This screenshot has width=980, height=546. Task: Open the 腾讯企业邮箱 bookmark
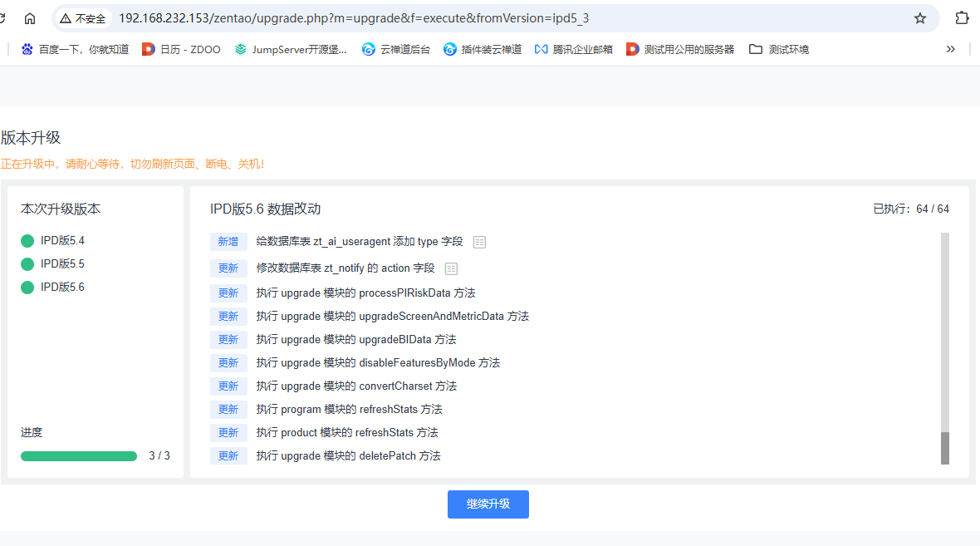(x=574, y=49)
